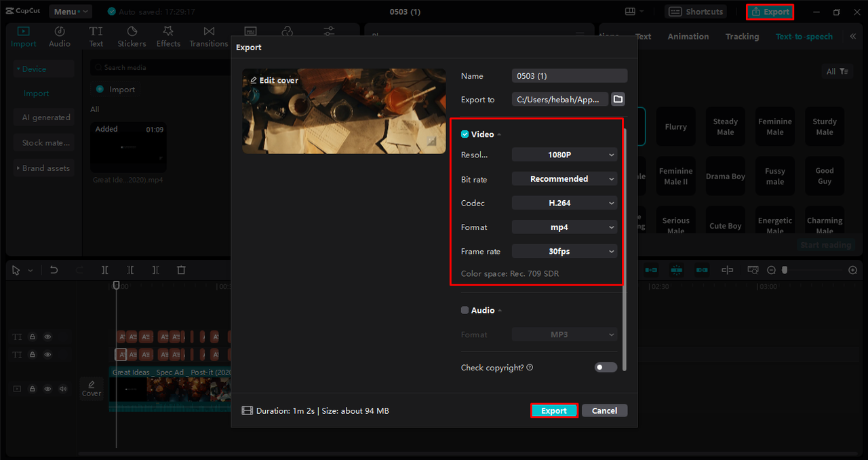Image resolution: width=868 pixels, height=460 pixels.
Task: Open the Codec dropdown showing H.264
Action: coord(565,203)
